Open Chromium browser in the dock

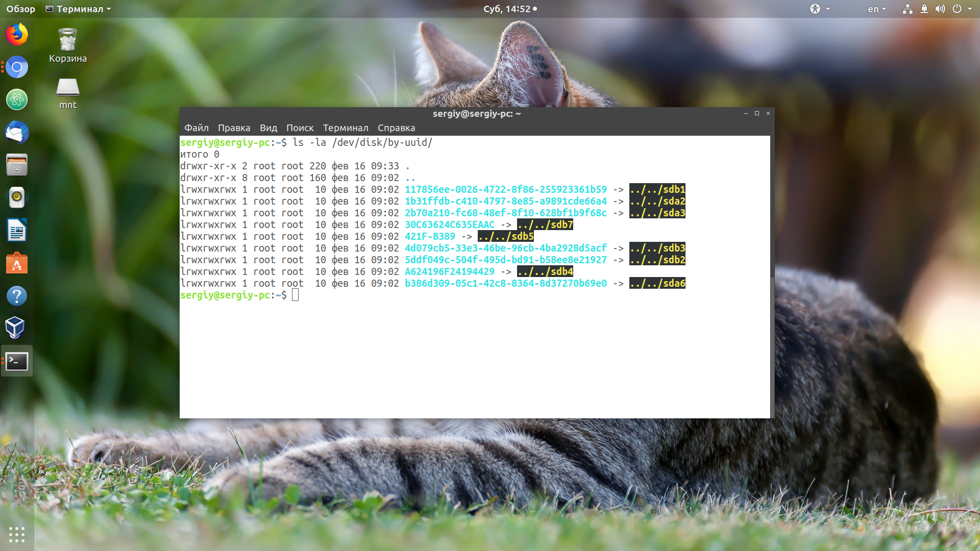(x=17, y=67)
